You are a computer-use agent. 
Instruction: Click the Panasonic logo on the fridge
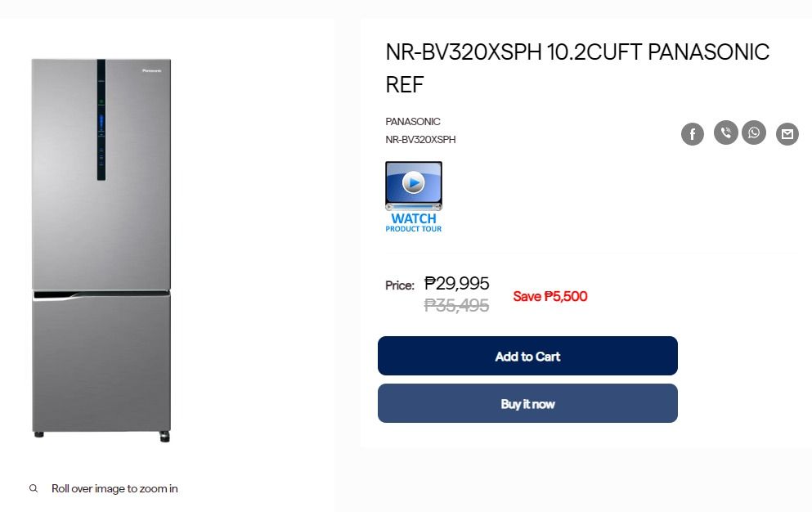point(153,71)
